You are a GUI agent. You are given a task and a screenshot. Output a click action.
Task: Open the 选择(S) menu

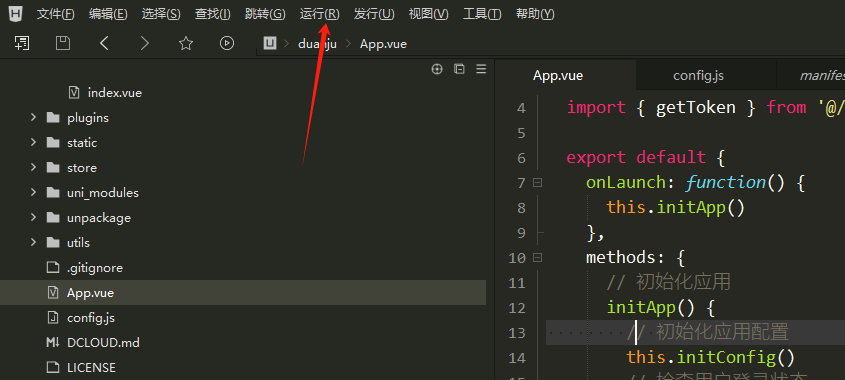[161, 14]
